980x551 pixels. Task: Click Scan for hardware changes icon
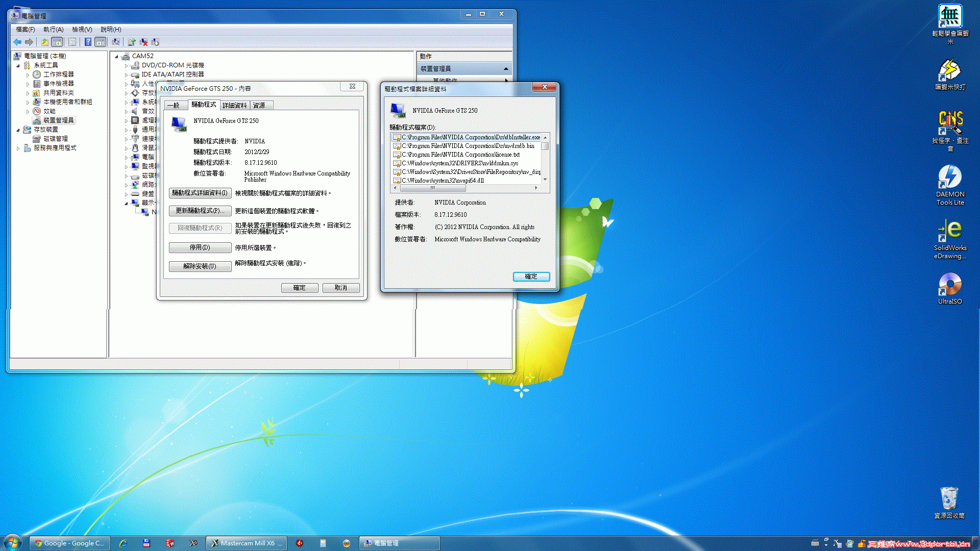click(116, 42)
